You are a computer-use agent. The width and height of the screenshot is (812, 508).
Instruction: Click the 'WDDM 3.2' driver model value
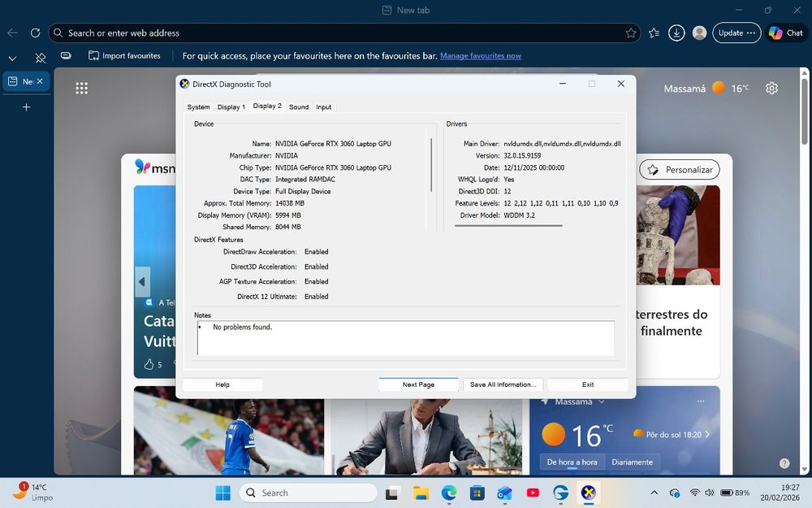tap(520, 215)
